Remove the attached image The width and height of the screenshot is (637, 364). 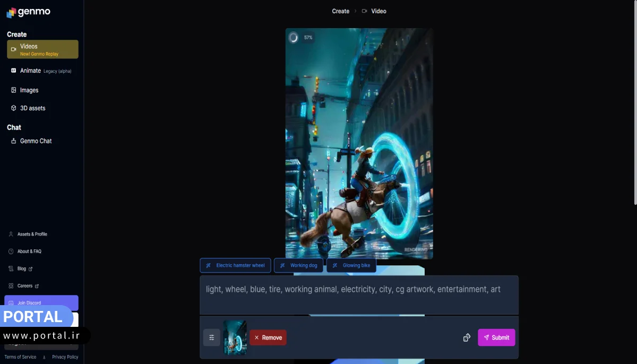(x=268, y=337)
